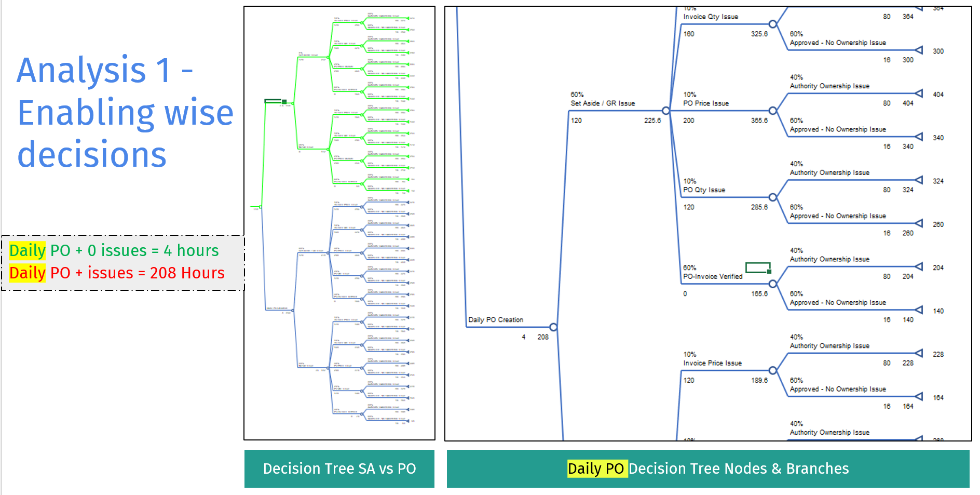Select the 'Daily PO + 0 issues = 4 hours' line
980x495 pixels.
tap(114, 250)
